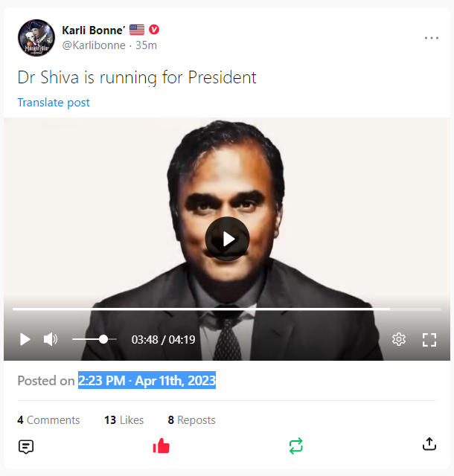Image resolution: width=454 pixels, height=476 pixels.
Task: Click the small play button in controls
Action: (x=25, y=339)
